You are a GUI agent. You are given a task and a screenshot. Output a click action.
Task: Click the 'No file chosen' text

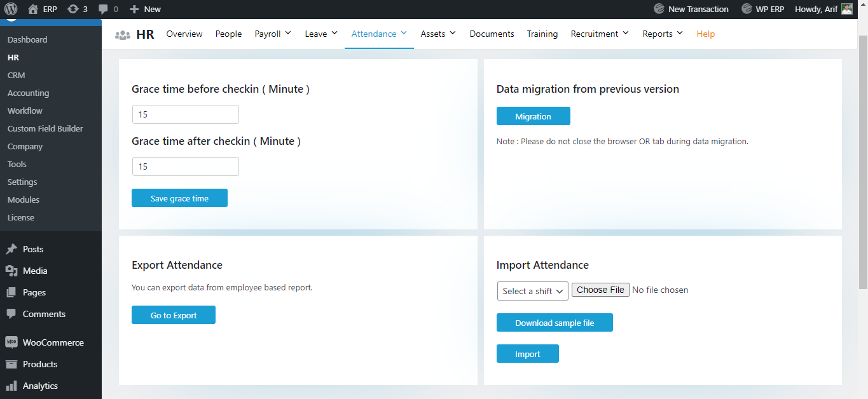[x=660, y=290]
